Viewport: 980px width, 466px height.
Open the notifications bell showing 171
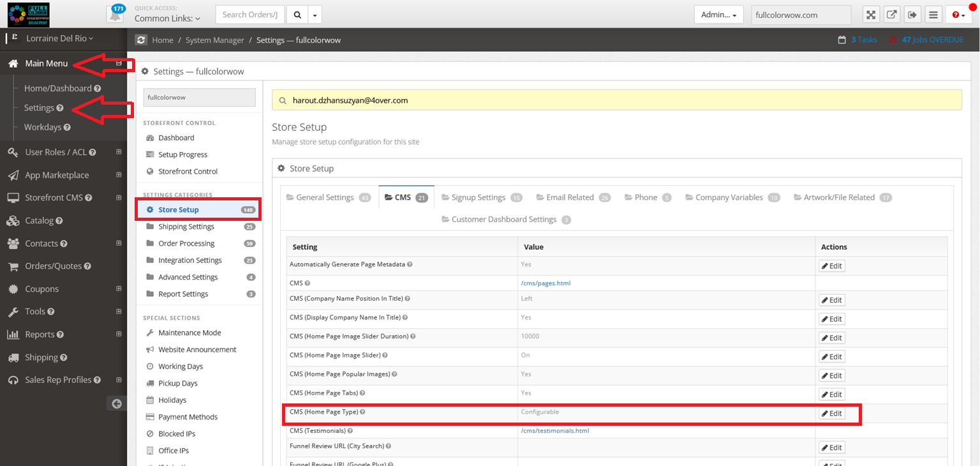(115, 14)
